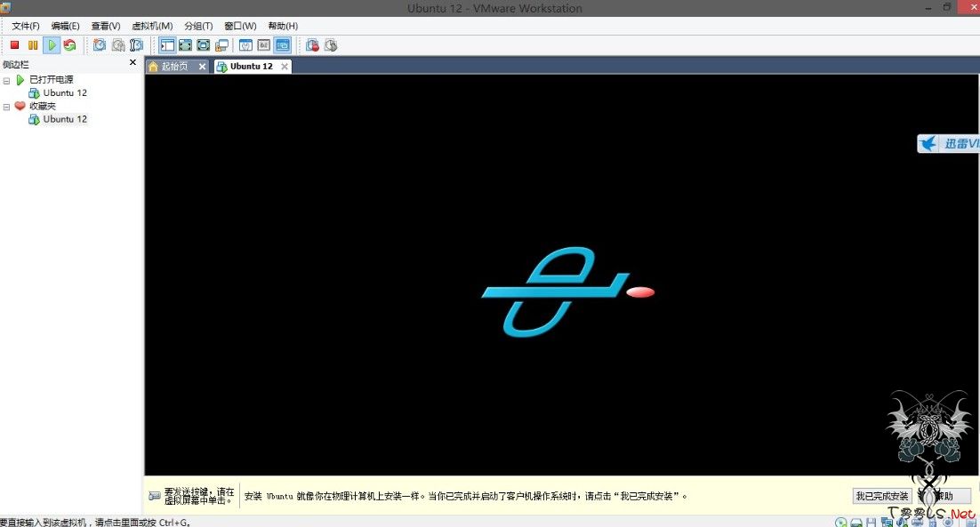The width and height of the screenshot is (980, 527).
Task: Click the network adapter status icon
Action: [x=887, y=523]
